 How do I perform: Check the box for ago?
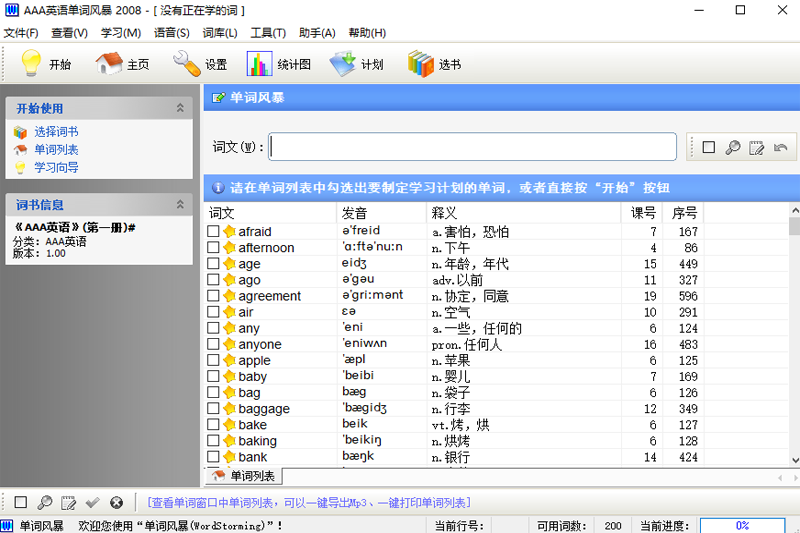coord(213,280)
